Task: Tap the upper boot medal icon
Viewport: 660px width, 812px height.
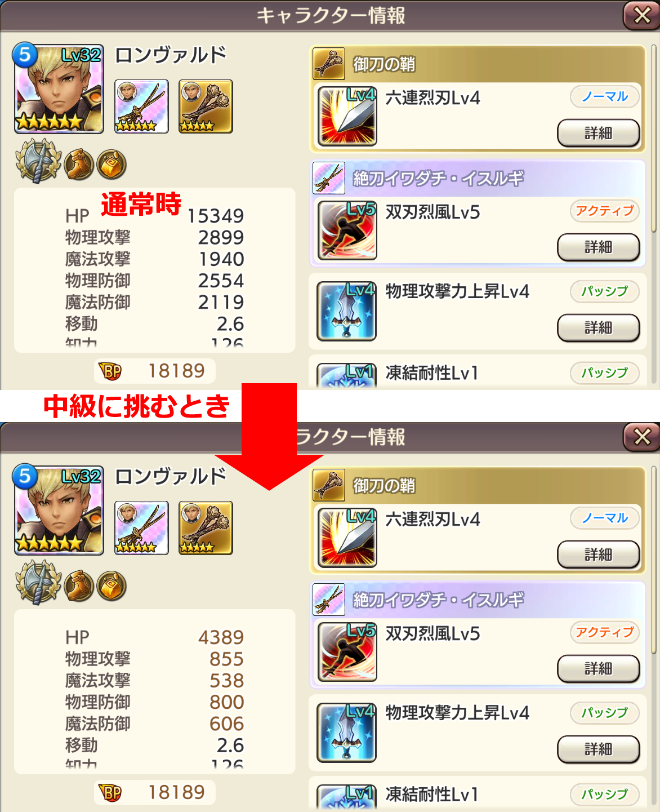Action: pos(78,165)
